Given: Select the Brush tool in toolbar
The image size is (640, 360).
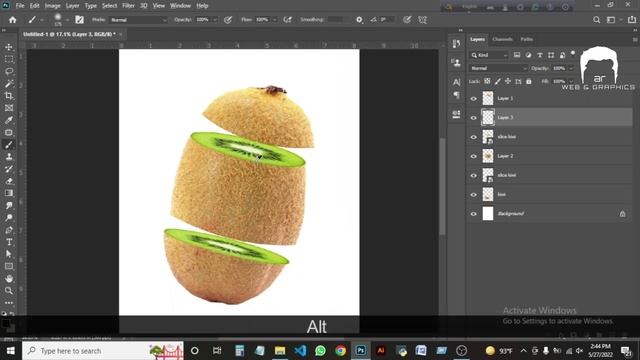Looking at the screenshot, I should [x=9, y=145].
